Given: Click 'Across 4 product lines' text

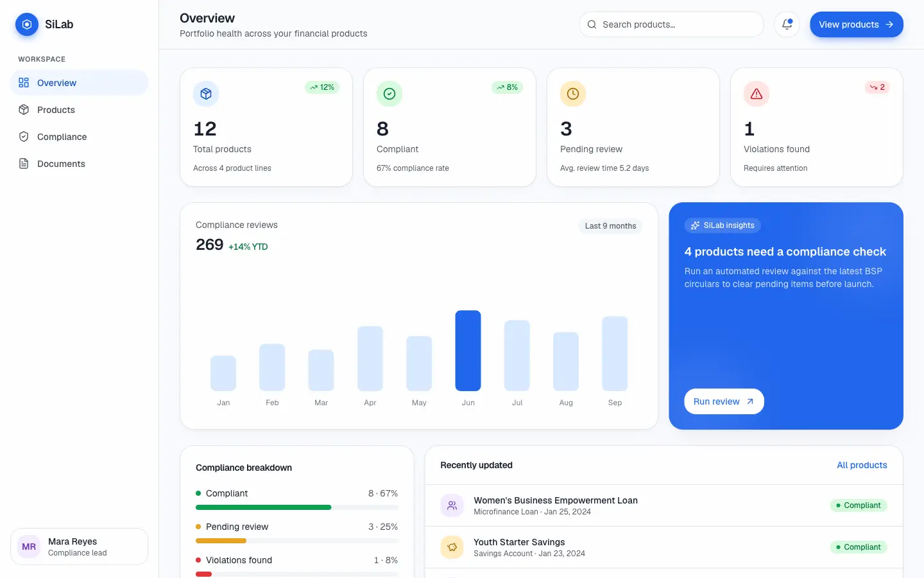Looking at the screenshot, I should tap(232, 168).
